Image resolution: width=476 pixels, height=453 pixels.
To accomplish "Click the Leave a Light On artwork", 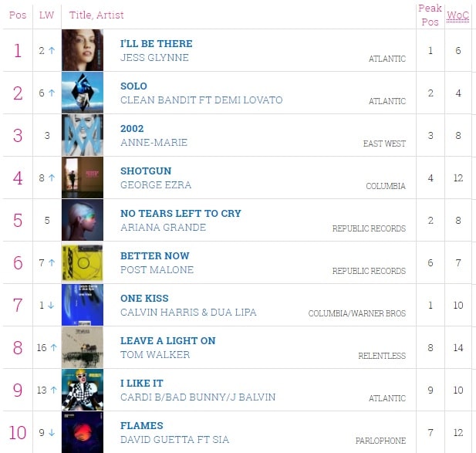I will (x=82, y=347).
